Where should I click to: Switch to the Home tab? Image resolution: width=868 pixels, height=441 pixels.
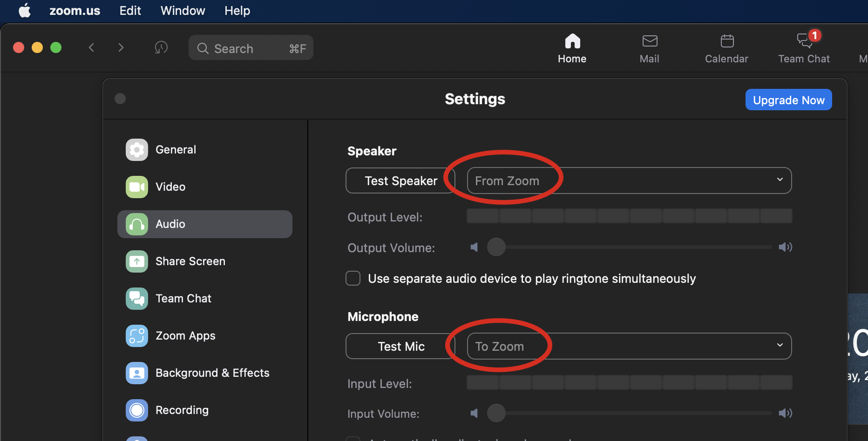(572, 48)
